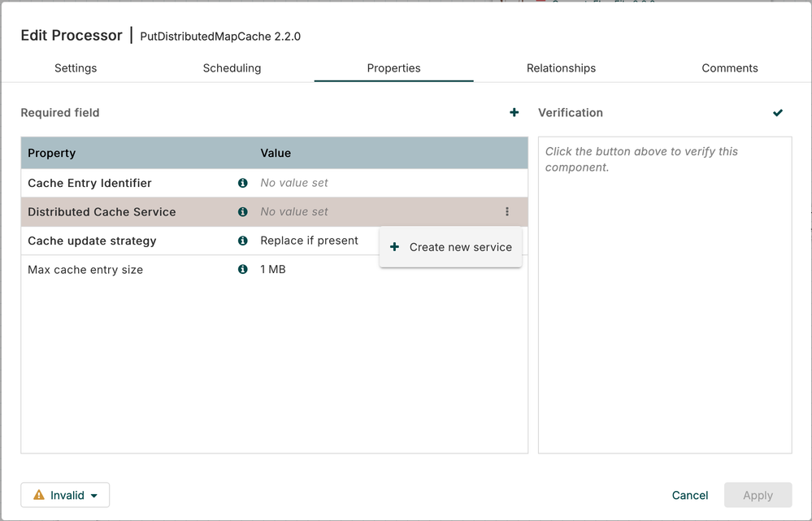Click info icon for Max cache entry size
812x521 pixels.
(242, 269)
